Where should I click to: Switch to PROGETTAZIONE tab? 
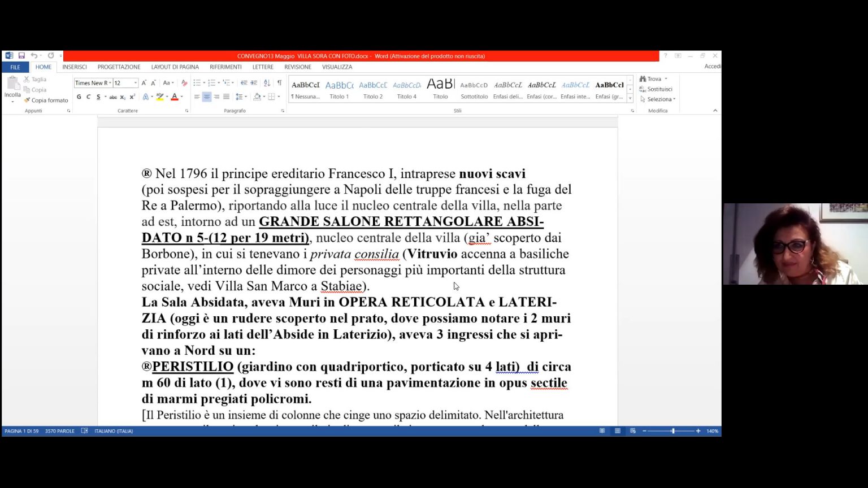pos(119,67)
